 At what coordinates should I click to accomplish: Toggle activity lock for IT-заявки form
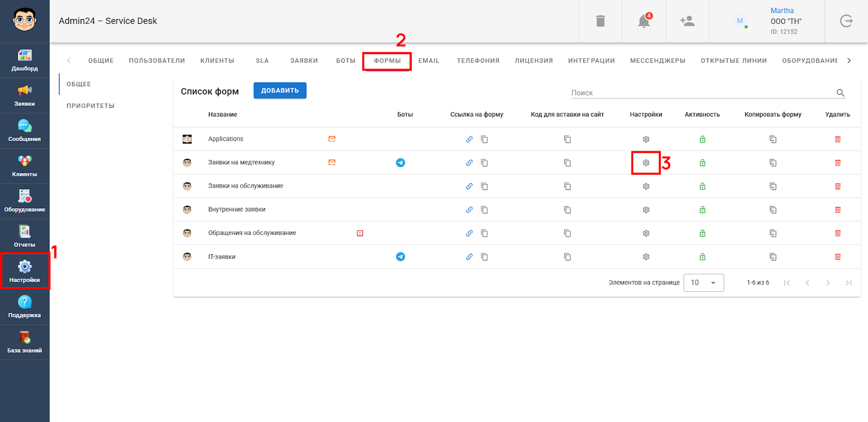click(x=702, y=257)
